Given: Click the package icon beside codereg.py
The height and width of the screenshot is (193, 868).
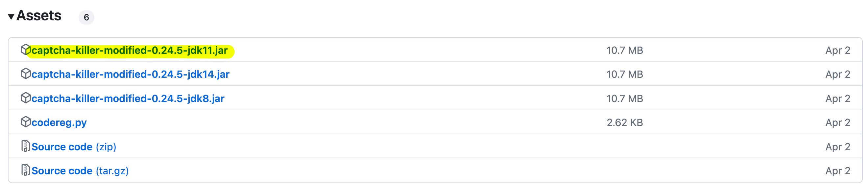Looking at the screenshot, I should coord(26,122).
